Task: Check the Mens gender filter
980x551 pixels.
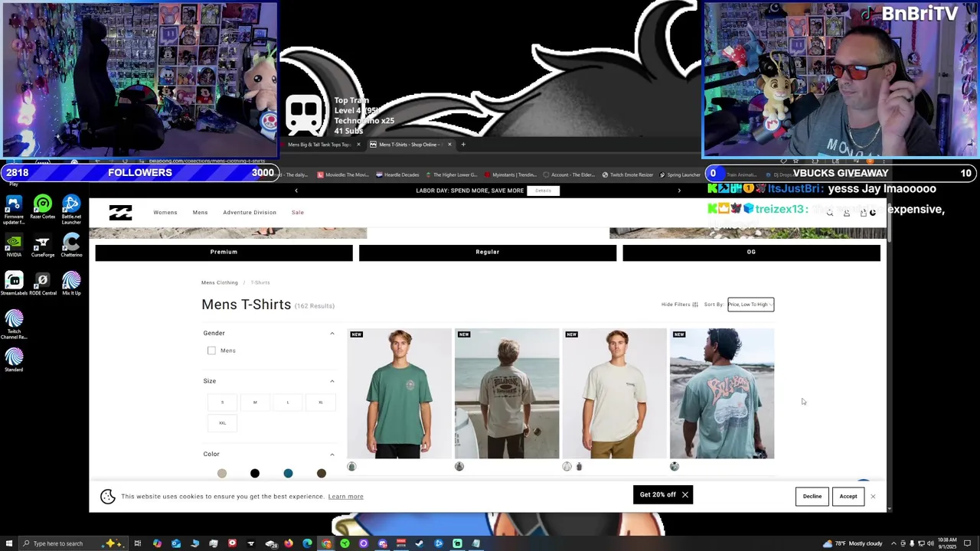Action: (211, 350)
